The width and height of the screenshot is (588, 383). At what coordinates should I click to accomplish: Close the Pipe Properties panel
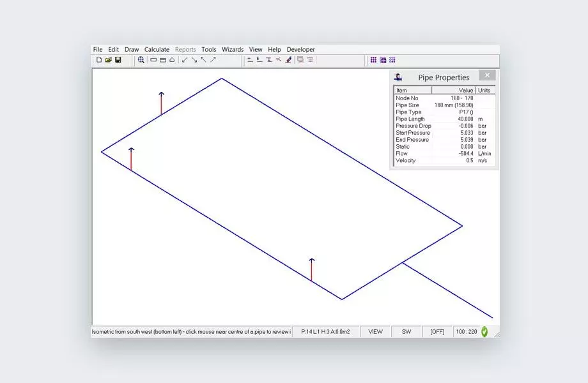pos(487,75)
